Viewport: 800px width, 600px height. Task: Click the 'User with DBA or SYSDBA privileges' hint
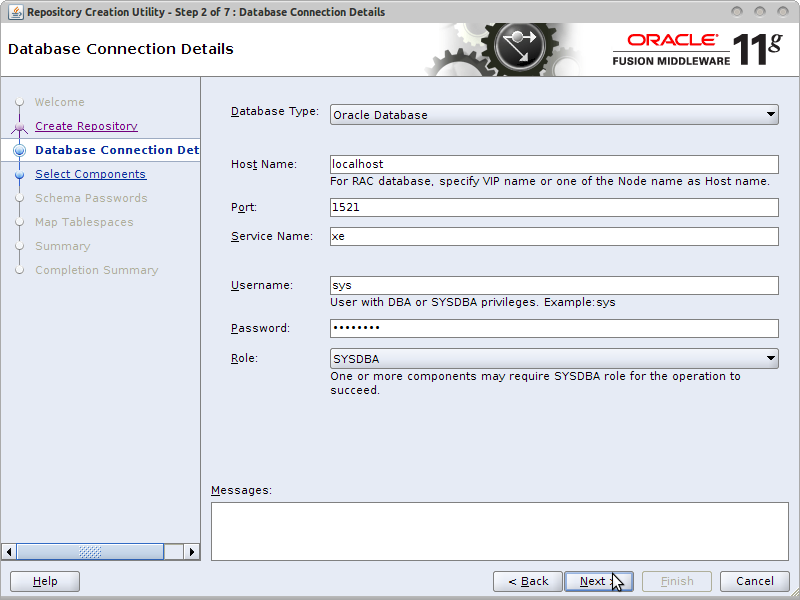472,302
